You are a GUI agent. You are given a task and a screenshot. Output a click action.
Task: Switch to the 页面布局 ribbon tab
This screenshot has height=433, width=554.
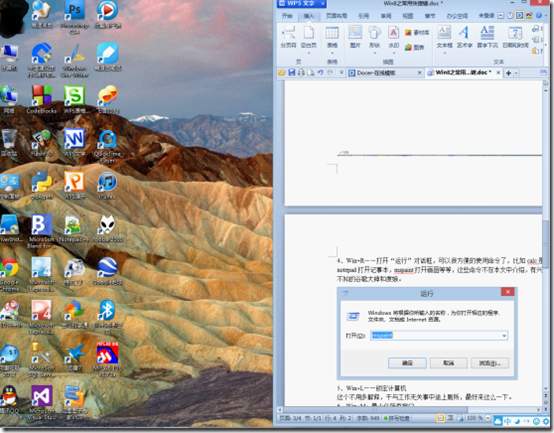click(x=336, y=16)
